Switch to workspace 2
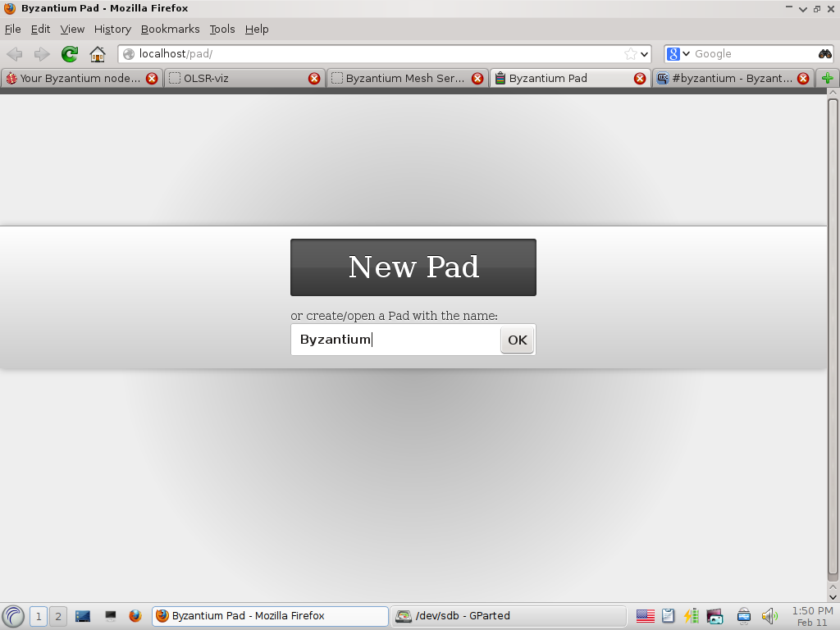Screen dimensions: 840x630 point(57,616)
